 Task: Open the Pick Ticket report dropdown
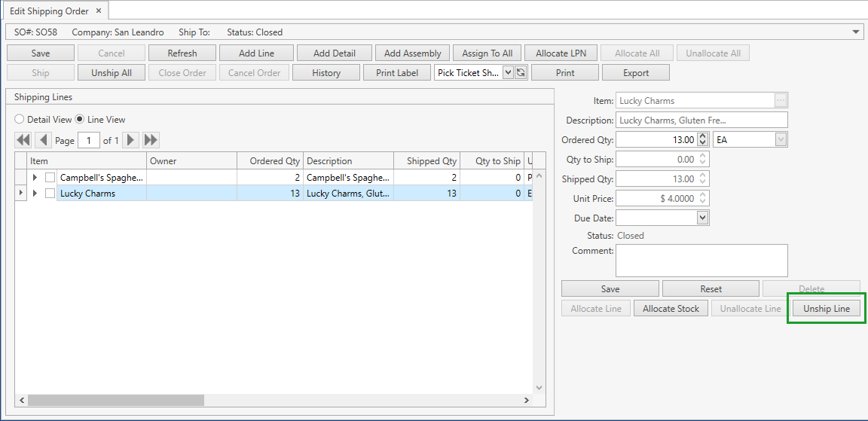(507, 73)
